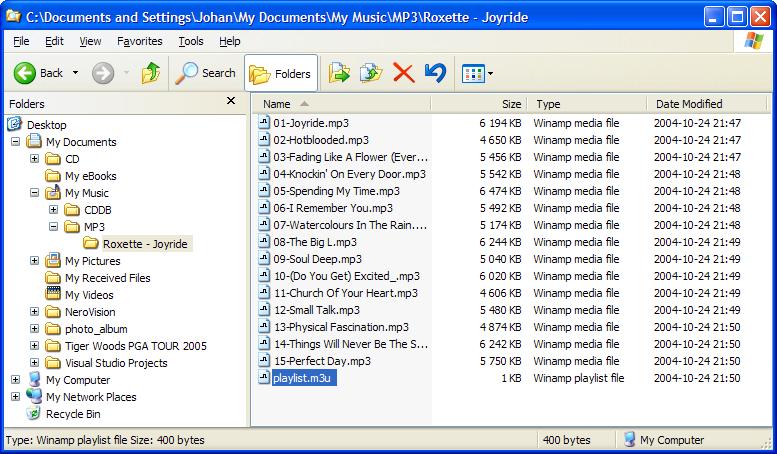Open the Tools menu
This screenshot has height=454, width=777.
click(x=191, y=41)
